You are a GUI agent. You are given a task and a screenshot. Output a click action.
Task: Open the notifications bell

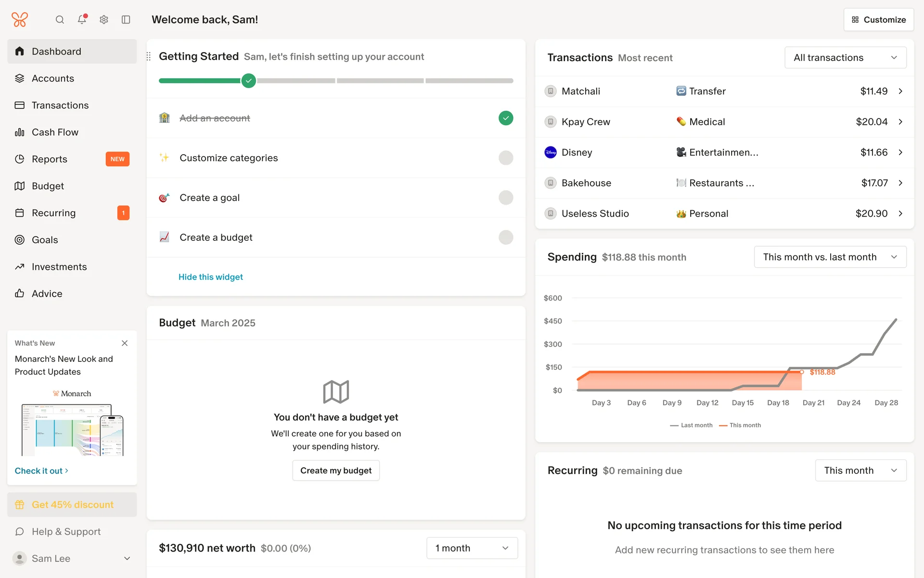pyautogui.click(x=82, y=19)
